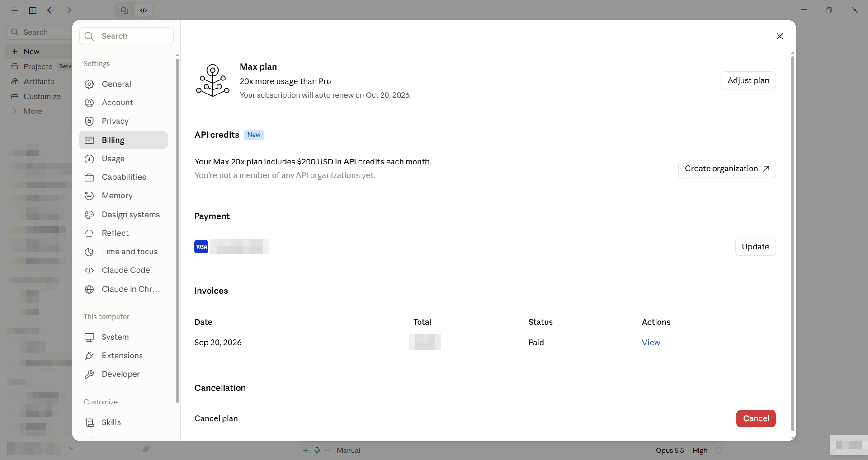Open Skills under Customize

click(123, 422)
